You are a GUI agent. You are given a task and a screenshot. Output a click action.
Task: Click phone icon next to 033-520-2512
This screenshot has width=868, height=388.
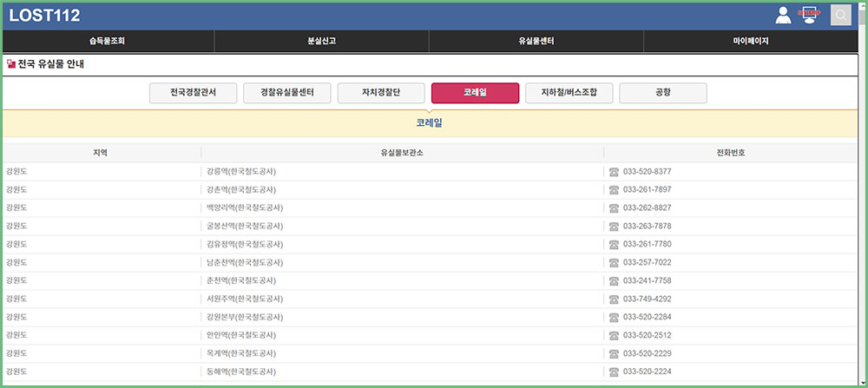tap(614, 335)
